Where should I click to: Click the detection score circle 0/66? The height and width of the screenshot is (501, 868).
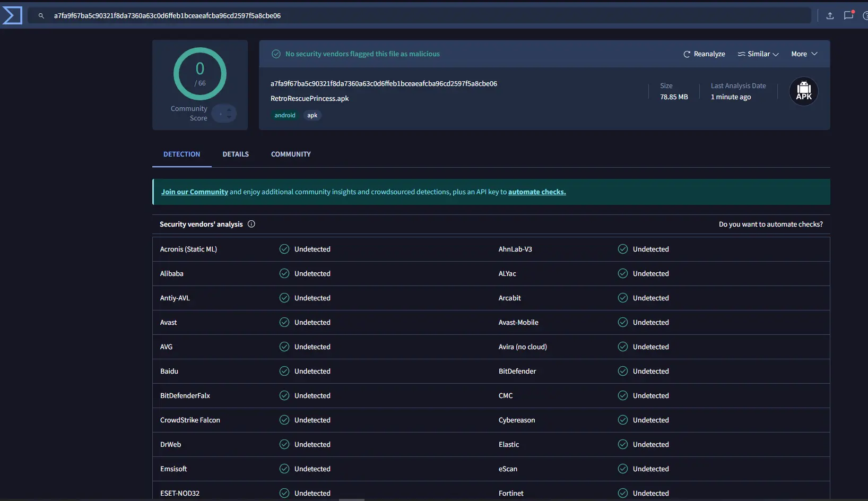click(x=200, y=74)
